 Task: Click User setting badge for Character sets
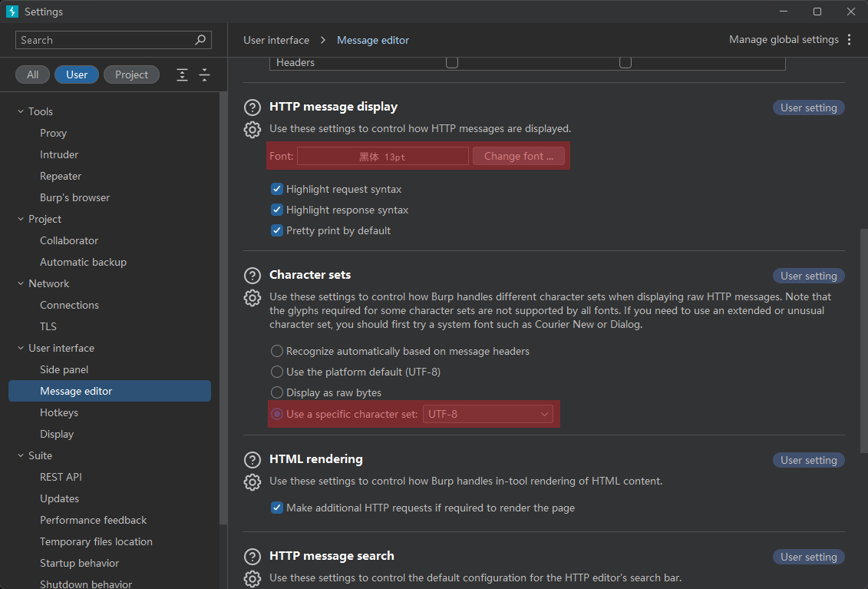808,276
